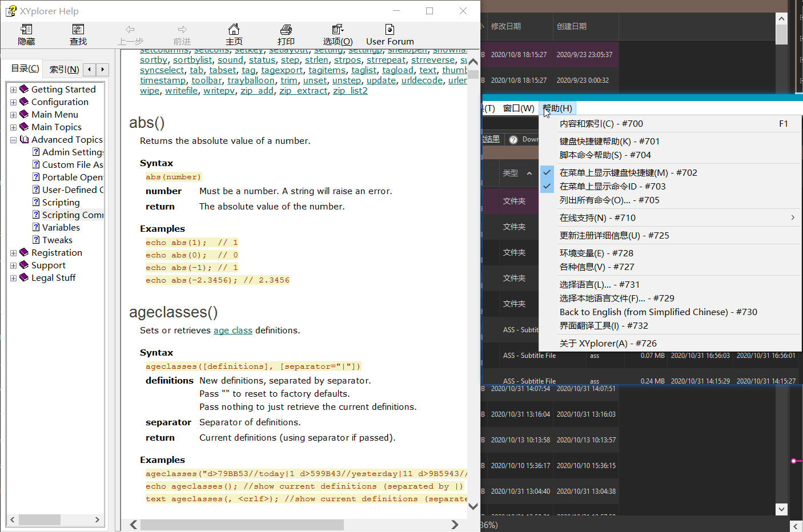Viewport: 803px width, 532px height.
Task: Open the Find (查找) toolbar icon
Action: tap(78, 30)
